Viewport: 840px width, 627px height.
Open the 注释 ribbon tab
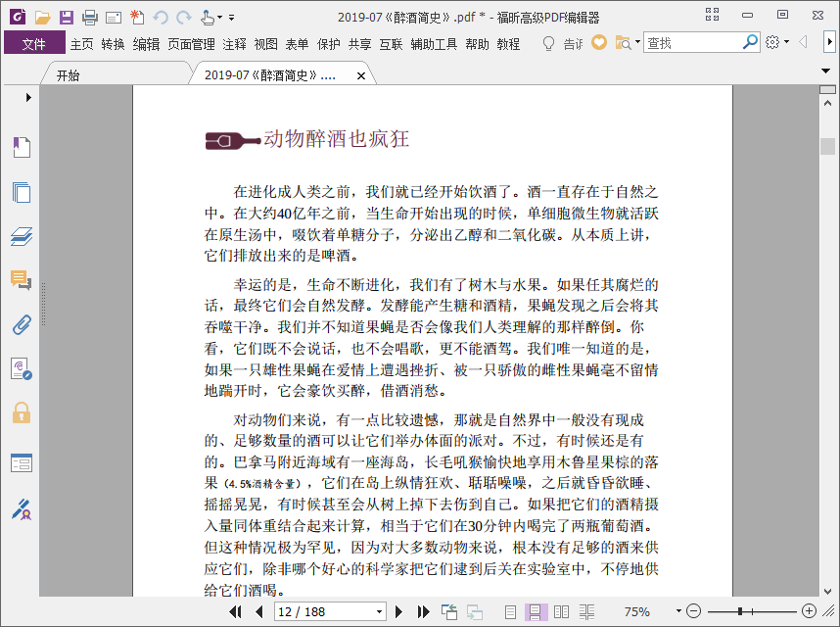pyautogui.click(x=234, y=44)
